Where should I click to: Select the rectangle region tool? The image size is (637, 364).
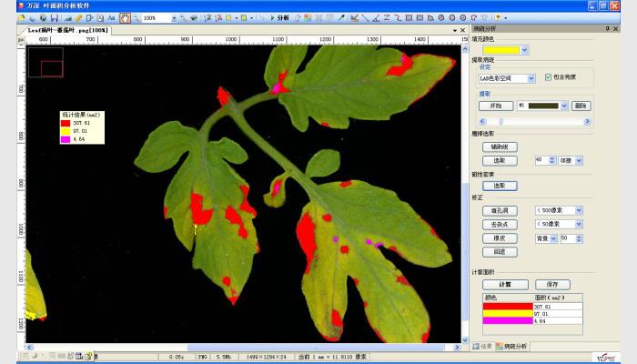[409, 17]
